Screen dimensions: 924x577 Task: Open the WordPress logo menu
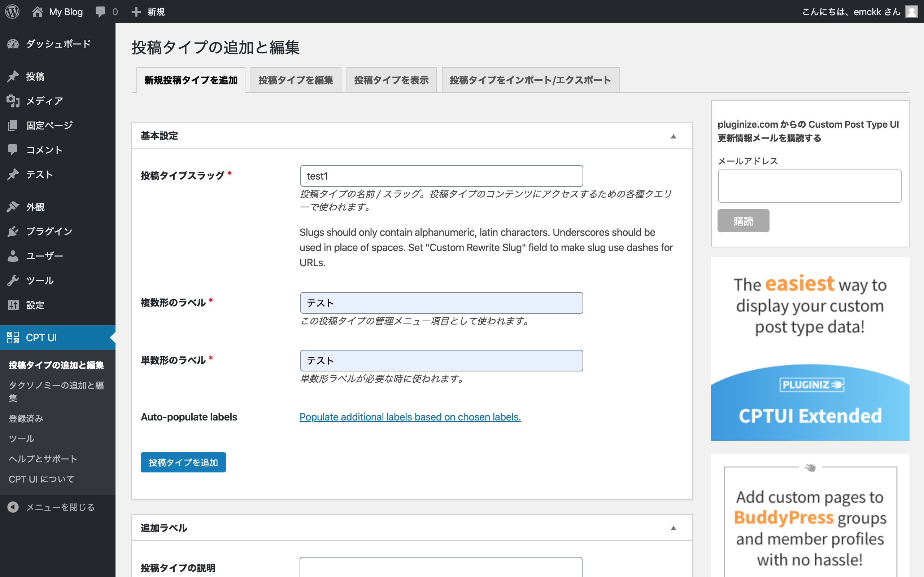coord(12,12)
